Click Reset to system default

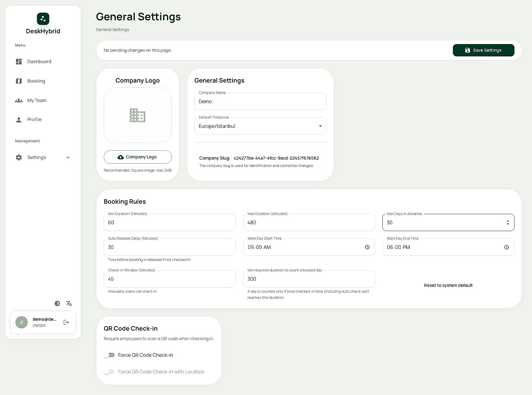[448, 285]
